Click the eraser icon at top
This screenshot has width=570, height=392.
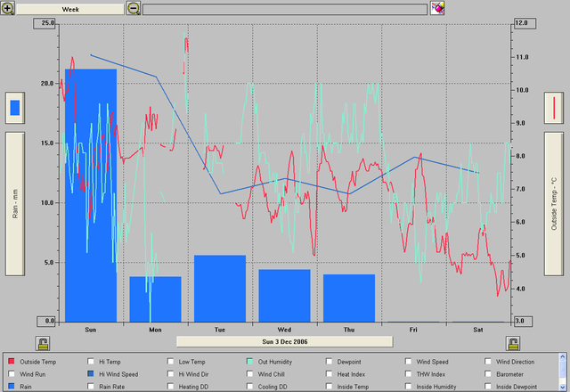tap(437, 8)
